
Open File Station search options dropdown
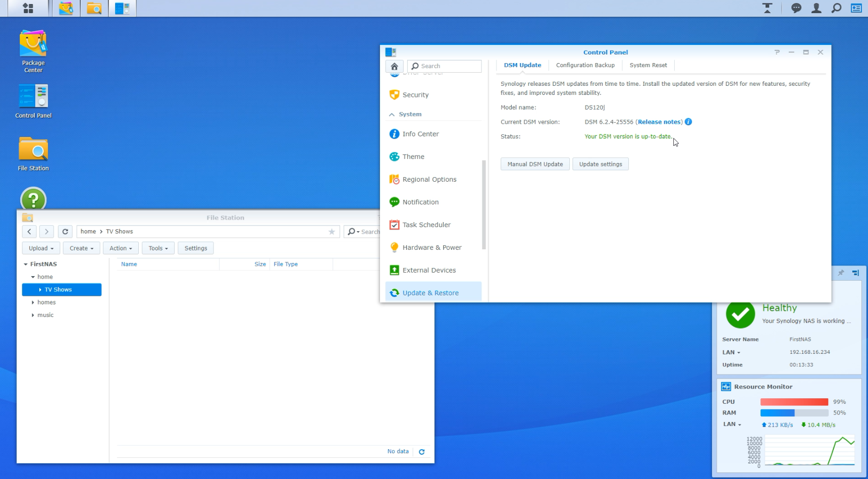coord(354,232)
